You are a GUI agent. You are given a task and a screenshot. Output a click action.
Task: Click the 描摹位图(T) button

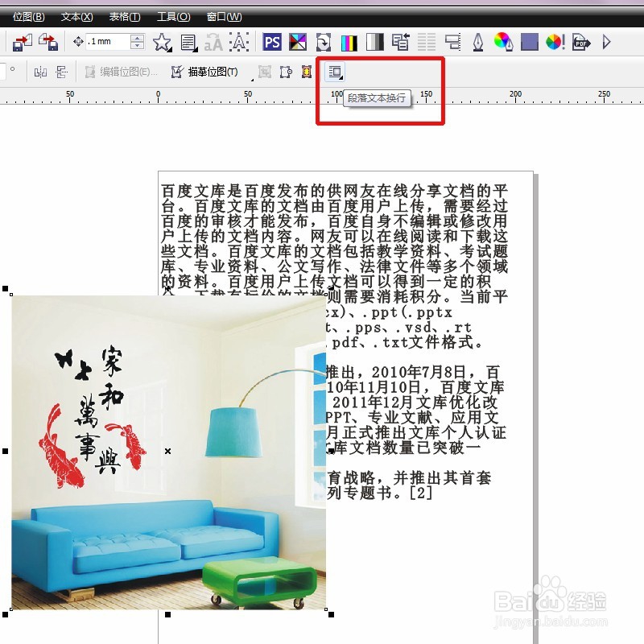(x=205, y=72)
